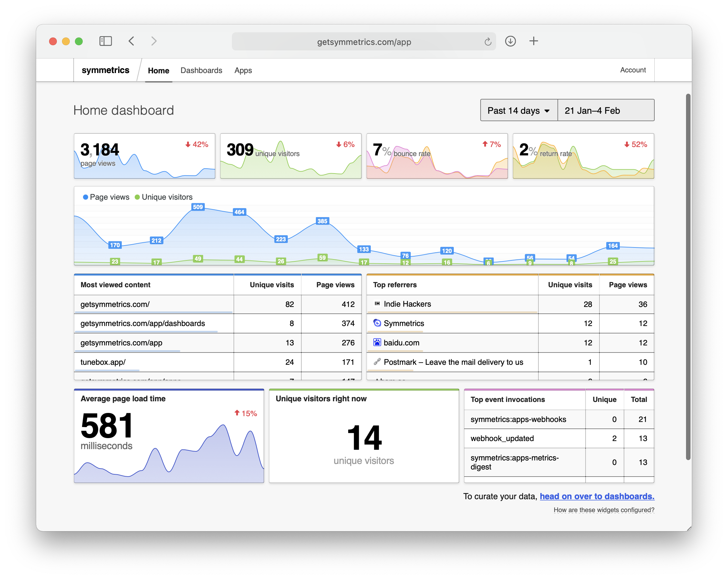Click the baidu.com paw favicon

(x=377, y=342)
